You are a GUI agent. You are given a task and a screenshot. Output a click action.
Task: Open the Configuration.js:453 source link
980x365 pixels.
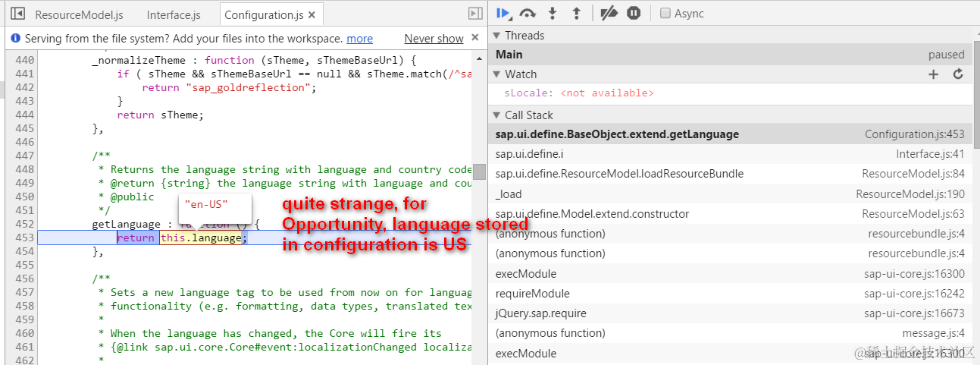point(915,134)
